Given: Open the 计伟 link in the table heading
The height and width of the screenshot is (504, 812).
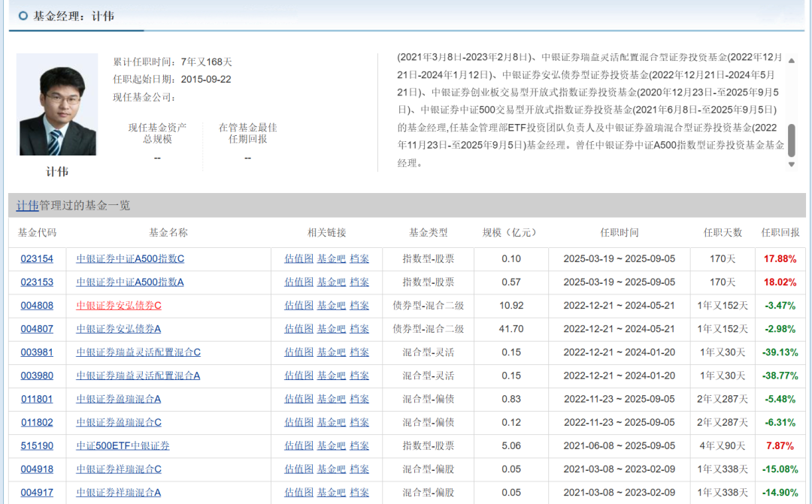Looking at the screenshot, I should coord(28,205).
